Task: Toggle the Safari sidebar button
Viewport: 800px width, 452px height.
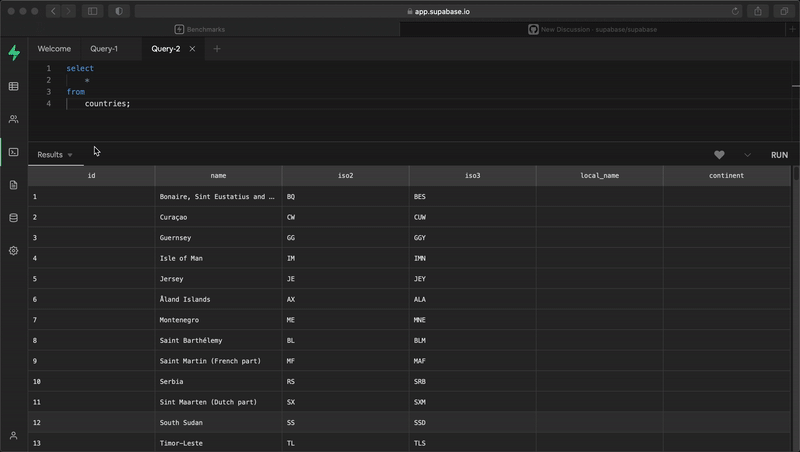Action: pyautogui.click(x=92, y=11)
